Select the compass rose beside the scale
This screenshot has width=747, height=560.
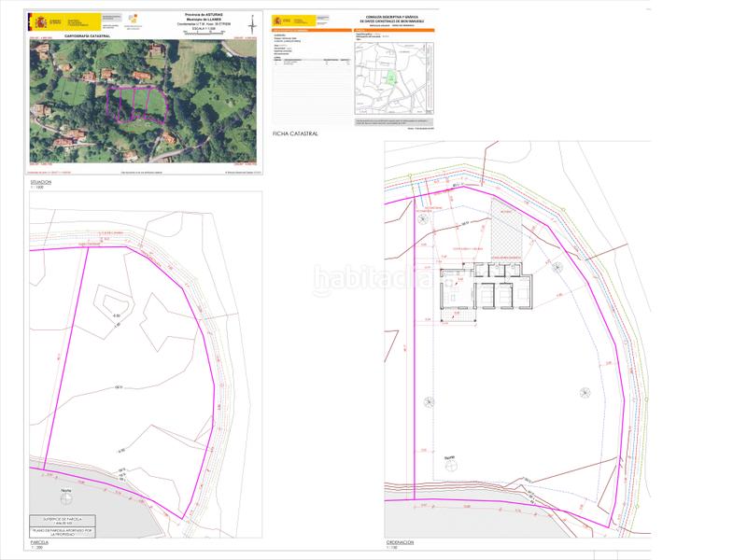(x=252, y=26)
